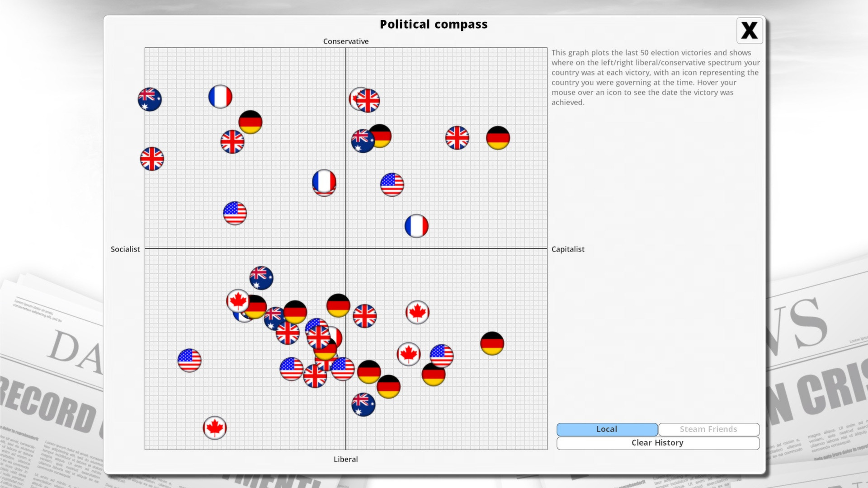Expand the Local player history dropdown

606,428
